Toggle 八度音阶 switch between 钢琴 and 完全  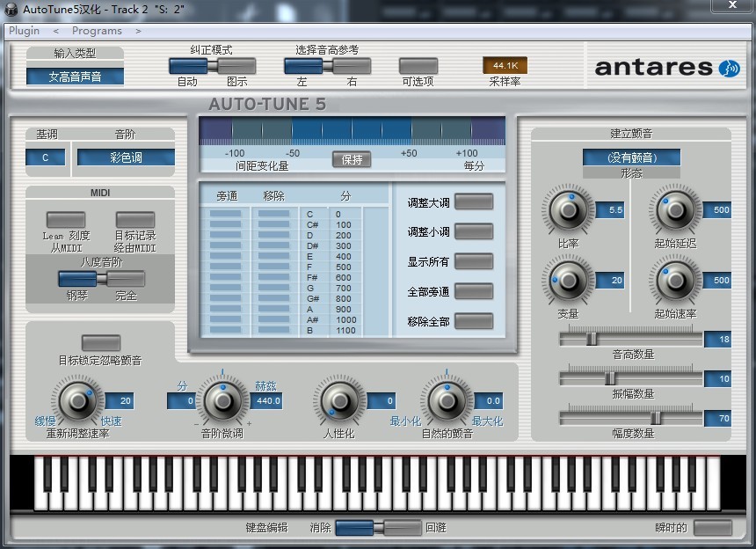click(x=101, y=279)
